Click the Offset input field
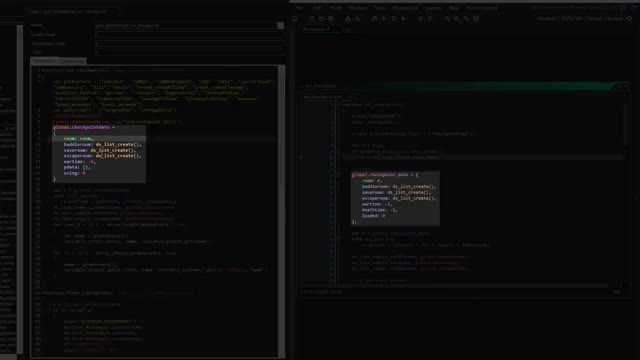The image size is (640, 360). (189, 52)
